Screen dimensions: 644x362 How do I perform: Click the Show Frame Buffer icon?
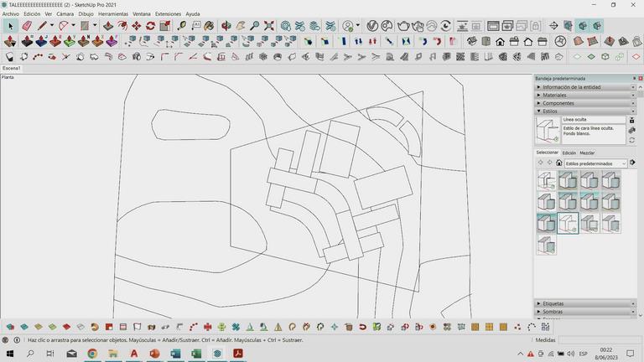coord(493,26)
